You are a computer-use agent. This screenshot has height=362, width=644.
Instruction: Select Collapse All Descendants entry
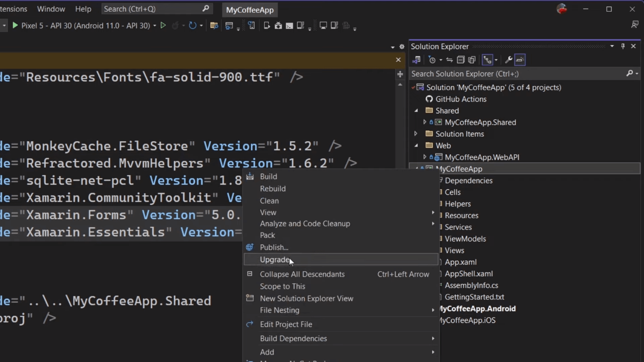tap(341, 274)
